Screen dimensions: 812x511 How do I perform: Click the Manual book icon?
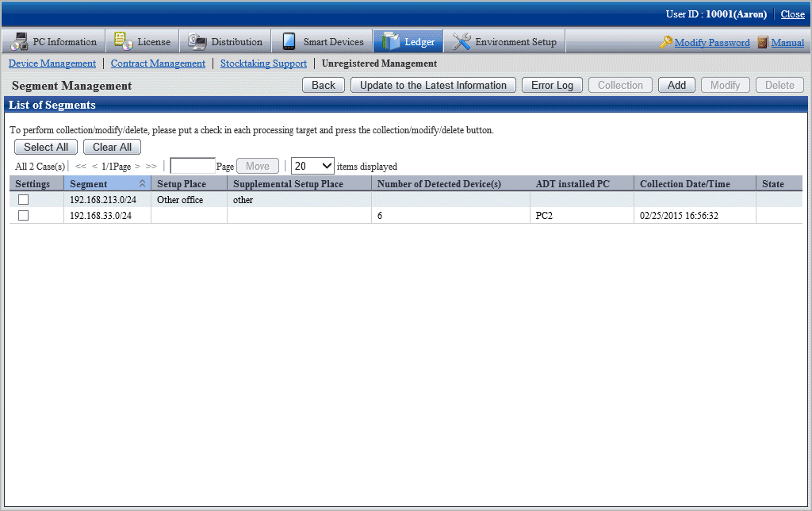point(763,43)
